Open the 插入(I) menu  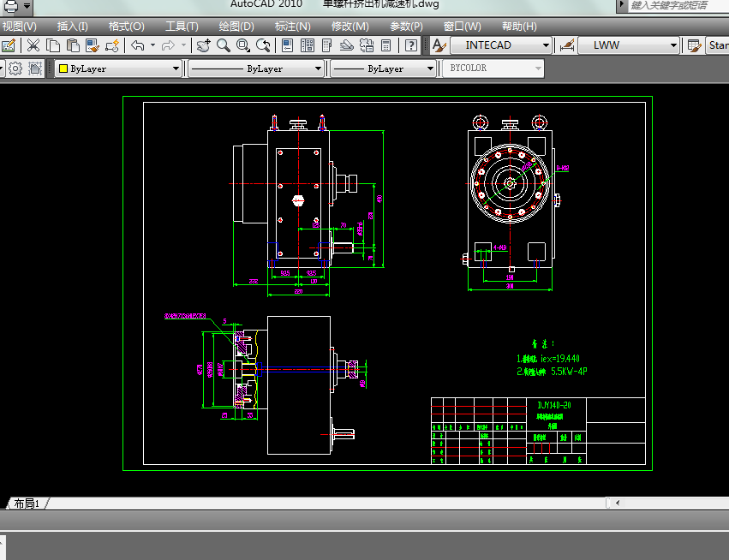pos(72,27)
